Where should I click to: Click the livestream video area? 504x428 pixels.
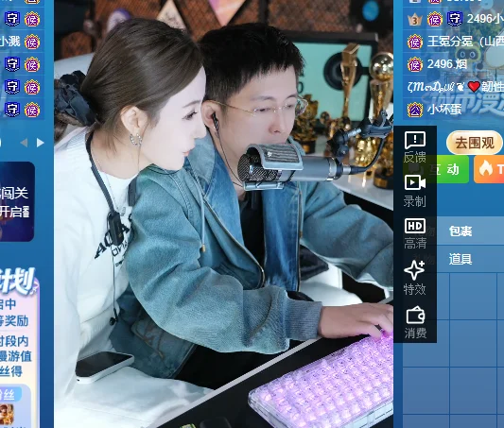(x=223, y=214)
